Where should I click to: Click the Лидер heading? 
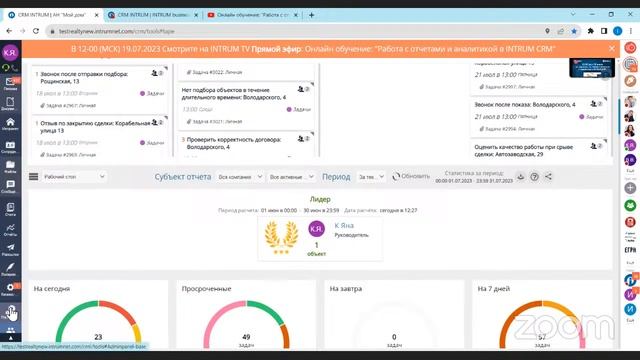(x=320, y=199)
